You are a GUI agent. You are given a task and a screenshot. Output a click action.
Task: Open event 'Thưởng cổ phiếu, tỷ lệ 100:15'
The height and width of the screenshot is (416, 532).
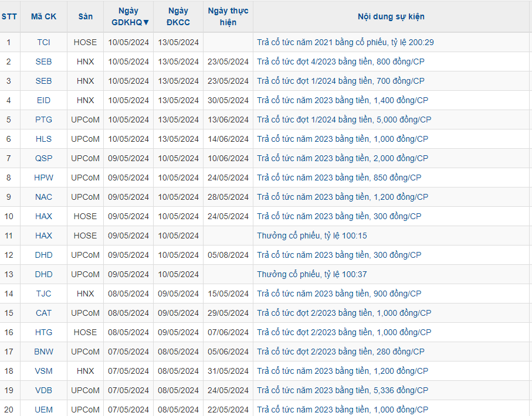point(312,236)
